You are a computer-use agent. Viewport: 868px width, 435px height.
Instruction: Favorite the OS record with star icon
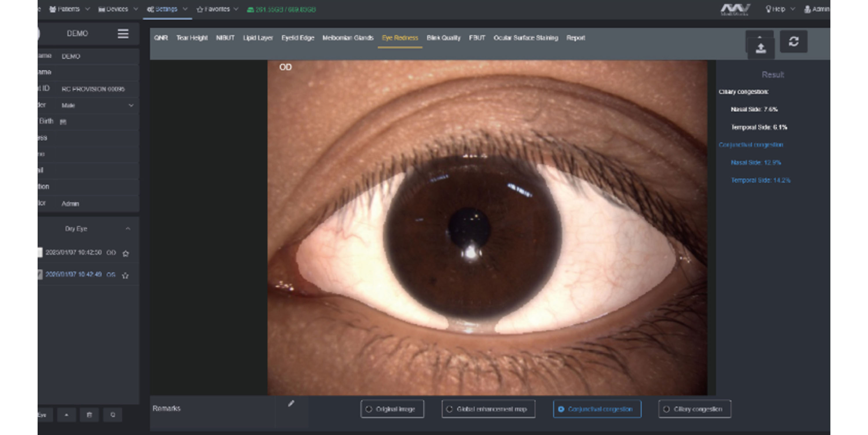point(125,275)
